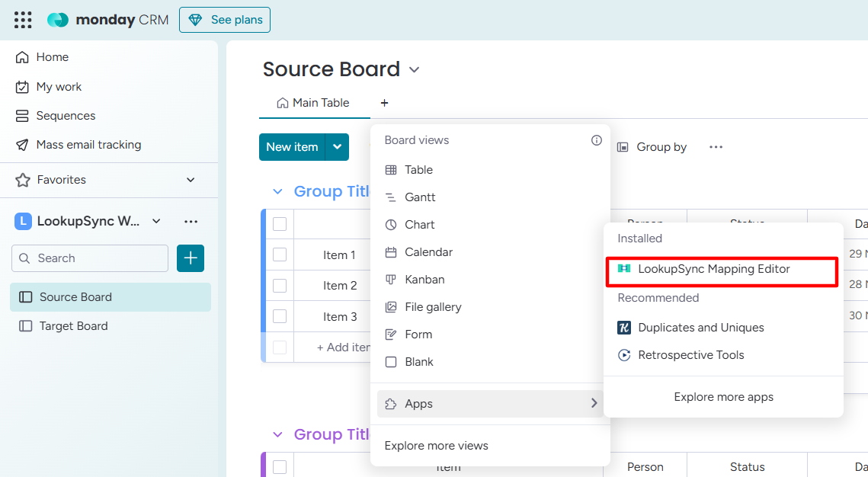Check the Item 2 row checkbox

(280, 286)
